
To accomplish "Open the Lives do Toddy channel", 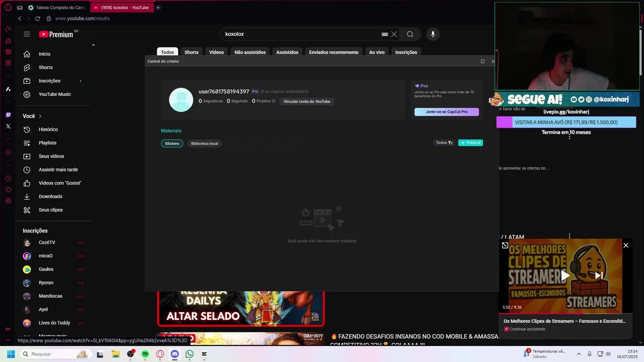I will [x=54, y=323].
